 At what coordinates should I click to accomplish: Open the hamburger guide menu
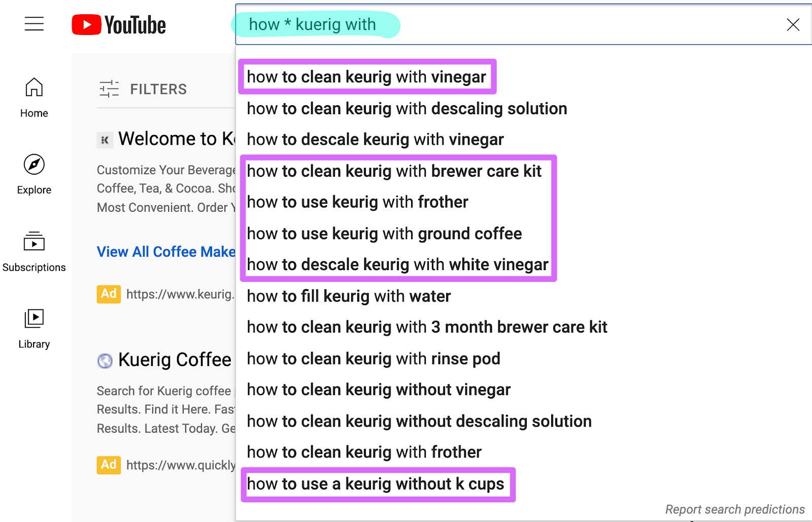click(x=34, y=24)
